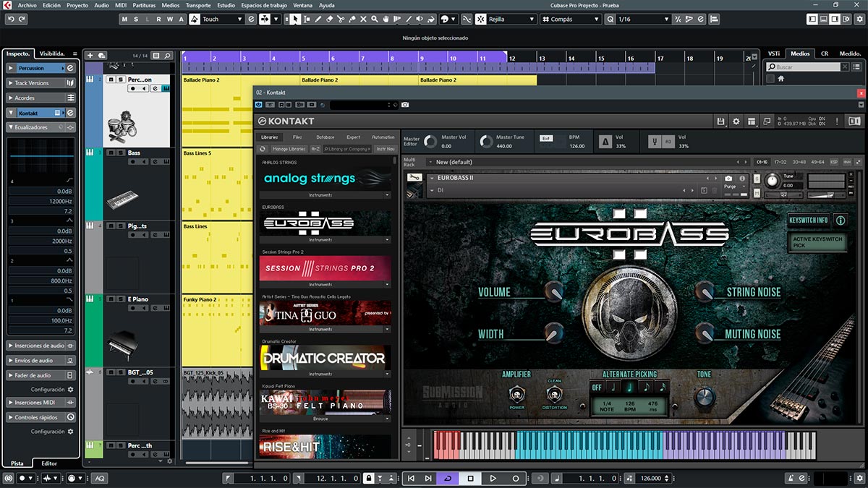Open the Partituras menu

click(x=144, y=5)
